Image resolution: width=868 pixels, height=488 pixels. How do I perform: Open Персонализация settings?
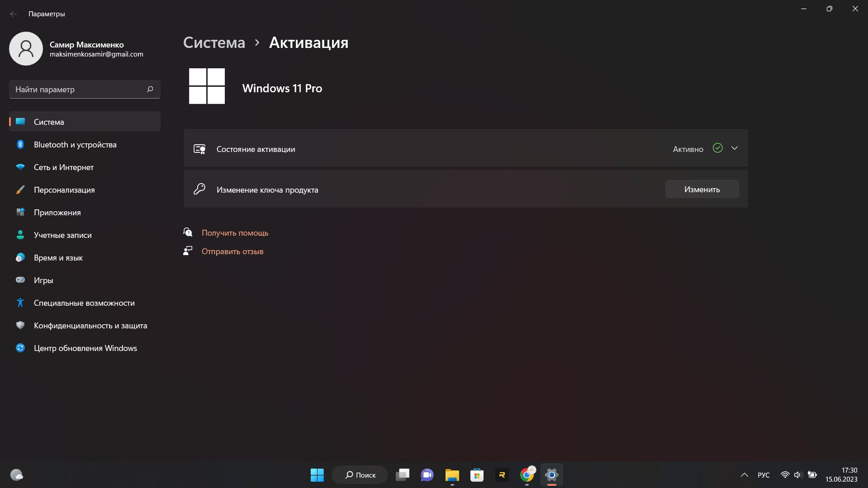click(85, 190)
